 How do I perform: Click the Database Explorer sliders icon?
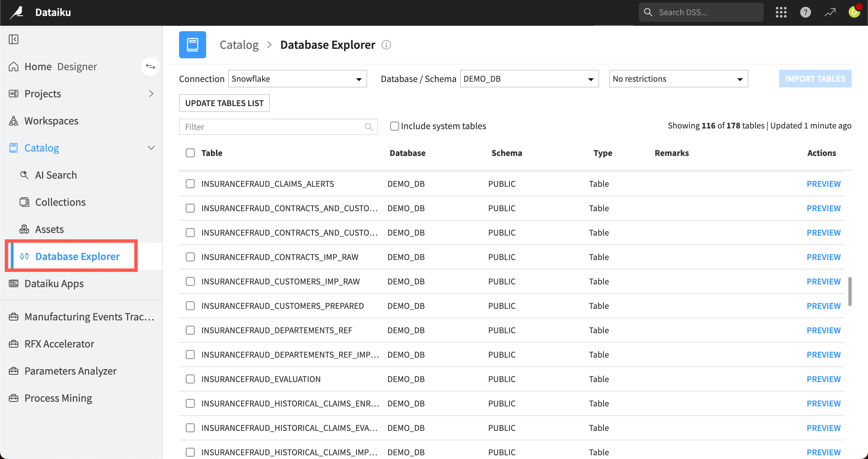click(24, 256)
